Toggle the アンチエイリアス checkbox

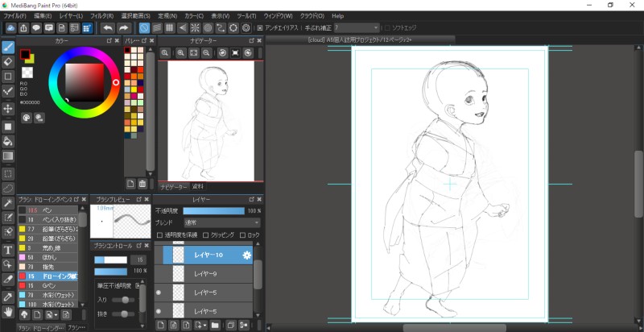[260, 27]
